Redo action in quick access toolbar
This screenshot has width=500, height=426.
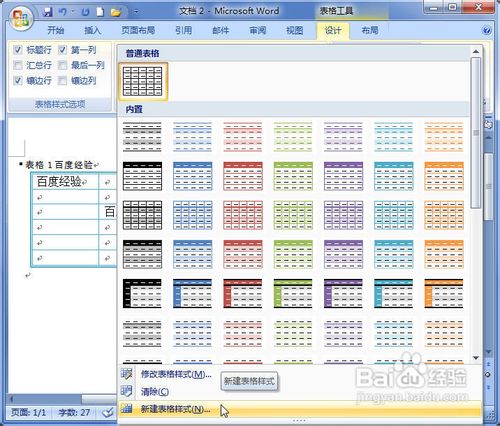(85, 12)
